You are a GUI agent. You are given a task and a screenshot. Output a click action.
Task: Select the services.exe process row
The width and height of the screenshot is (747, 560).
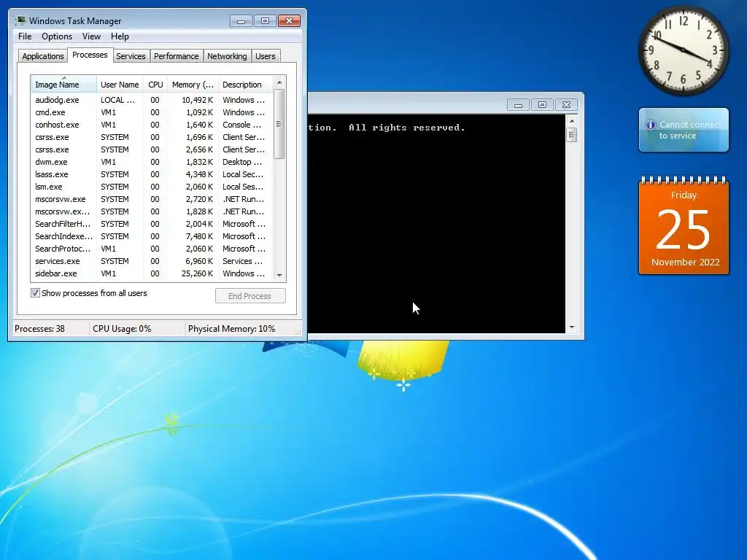[x=152, y=261]
